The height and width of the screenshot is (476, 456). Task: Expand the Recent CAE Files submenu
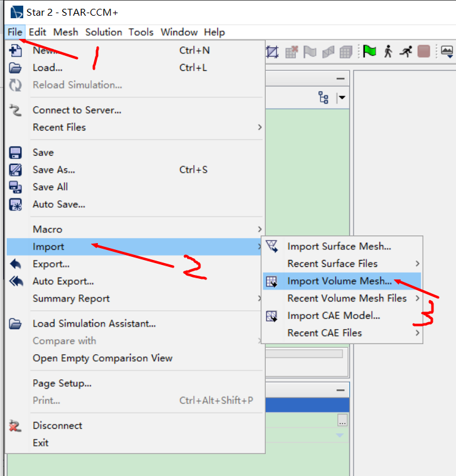(x=418, y=333)
